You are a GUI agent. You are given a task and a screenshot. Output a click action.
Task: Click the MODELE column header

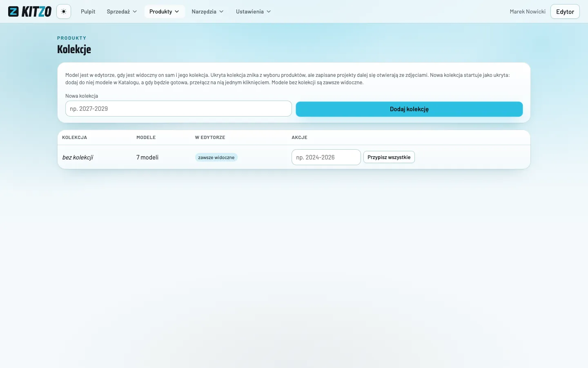(146, 137)
